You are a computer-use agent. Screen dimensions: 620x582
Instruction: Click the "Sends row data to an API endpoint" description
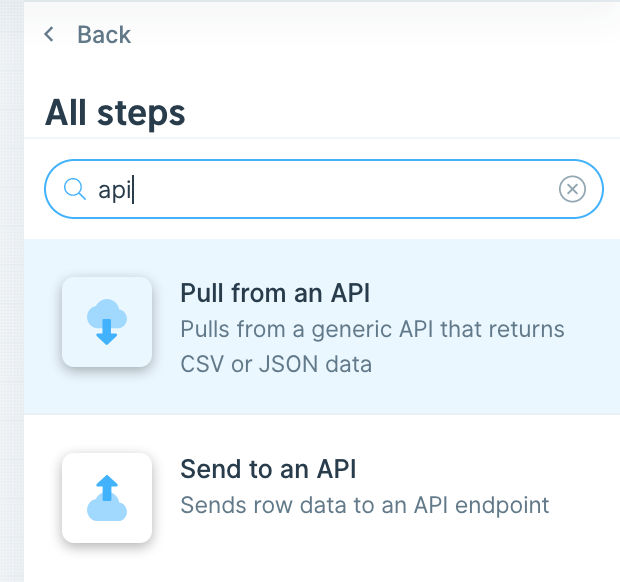[365, 504]
